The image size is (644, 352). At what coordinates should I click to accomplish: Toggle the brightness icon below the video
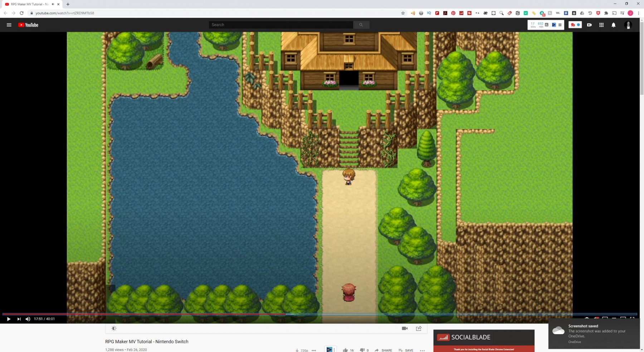click(114, 328)
